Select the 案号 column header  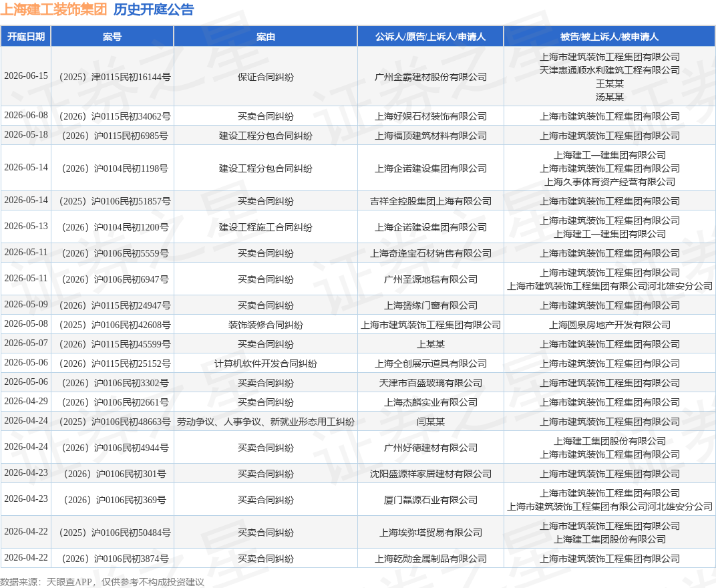click(x=112, y=37)
